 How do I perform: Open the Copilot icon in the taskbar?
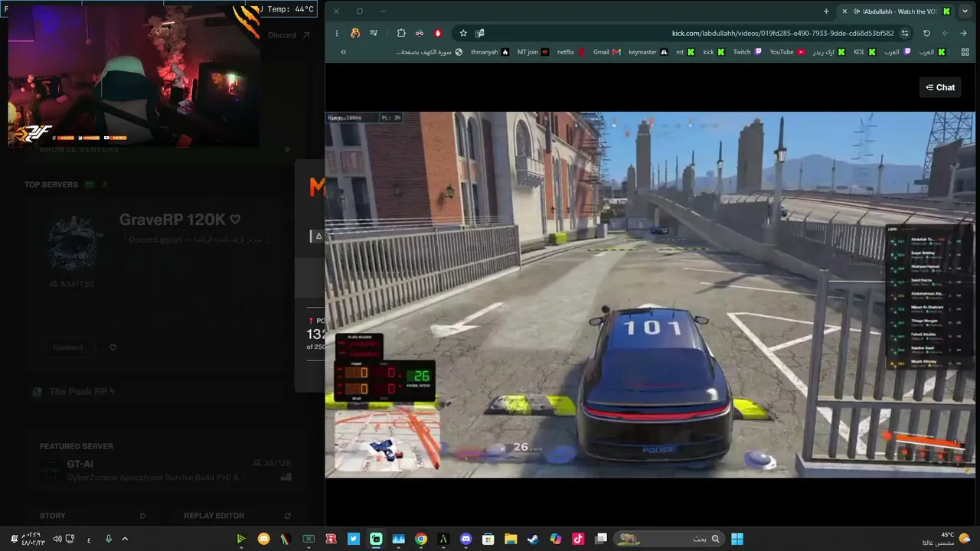tap(556, 539)
